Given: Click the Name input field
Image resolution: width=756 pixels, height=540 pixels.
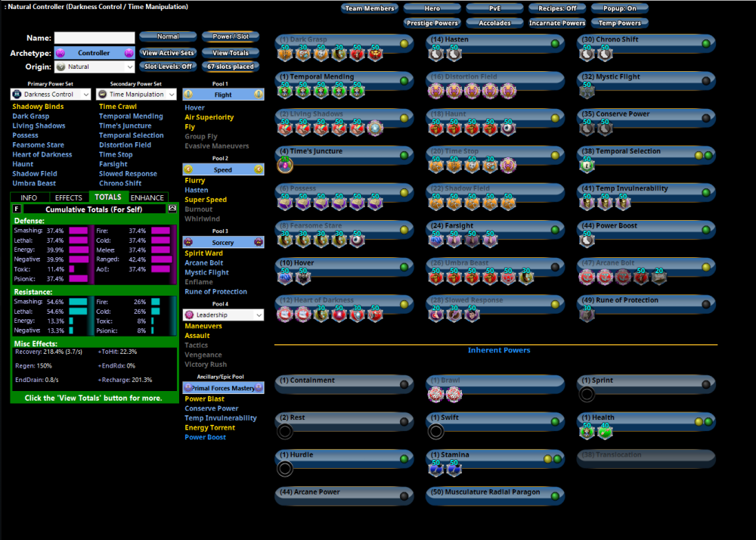Looking at the screenshot, I should click(x=94, y=38).
